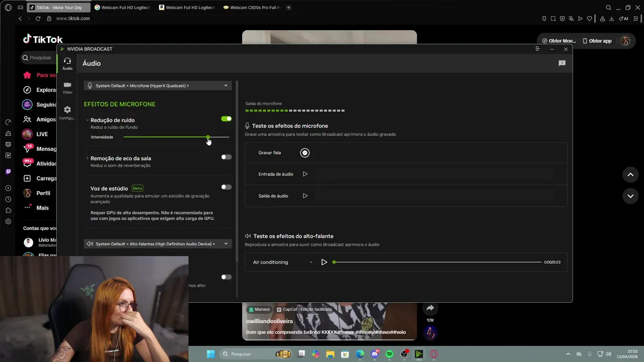This screenshot has width=644, height=362.
Task: Click the Obter app button on TikTok
Action: 597,41
